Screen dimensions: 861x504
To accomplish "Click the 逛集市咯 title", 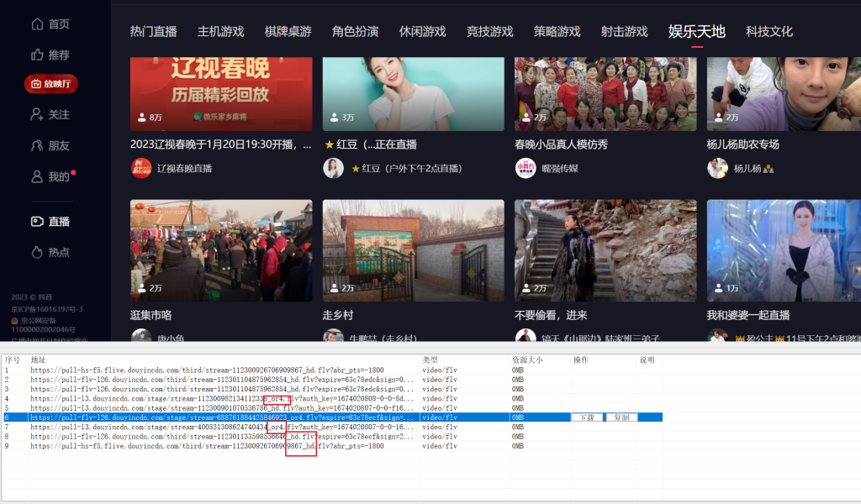I will (151, 315).
